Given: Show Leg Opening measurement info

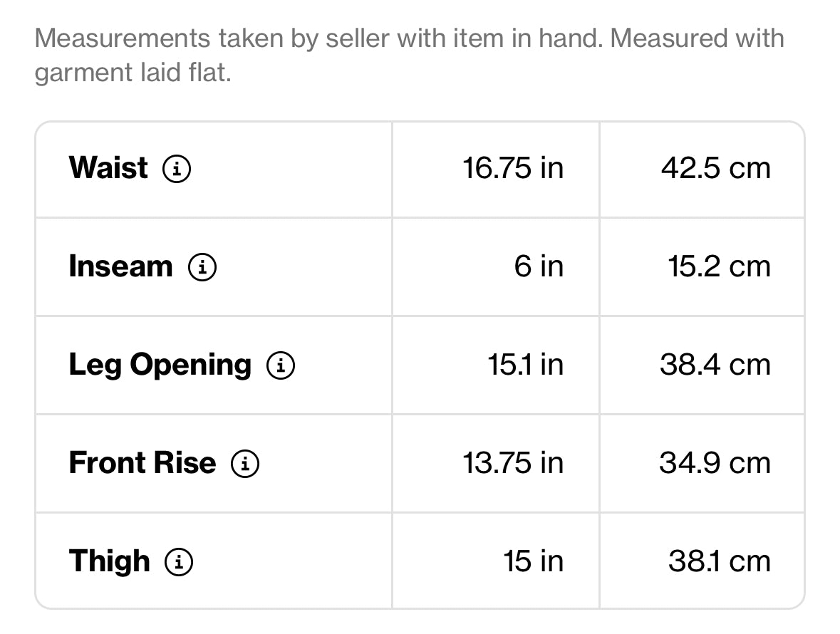Looking at the screenshot, I should coord(281,365).
